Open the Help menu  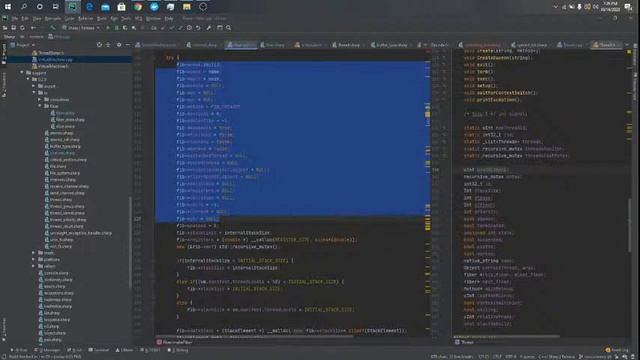(x=169, y=19)
